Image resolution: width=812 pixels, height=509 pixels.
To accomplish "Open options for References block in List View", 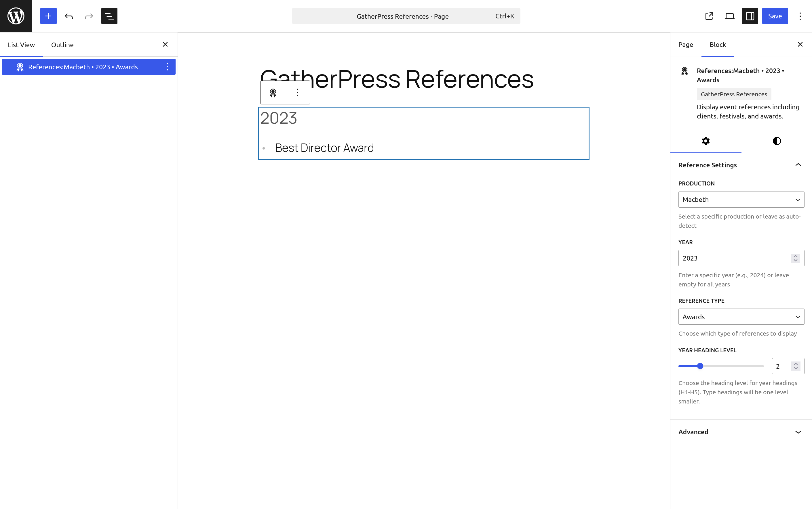I will [167, 67].
